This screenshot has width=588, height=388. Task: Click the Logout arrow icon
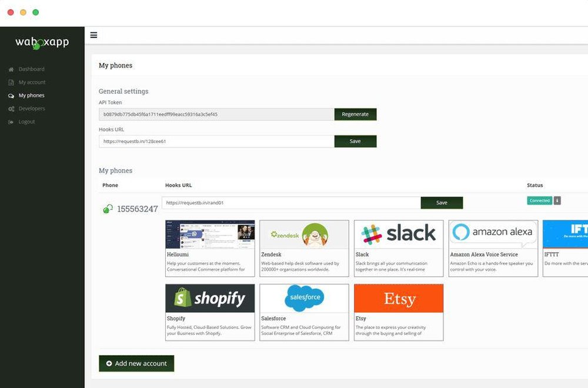[11, 122]
